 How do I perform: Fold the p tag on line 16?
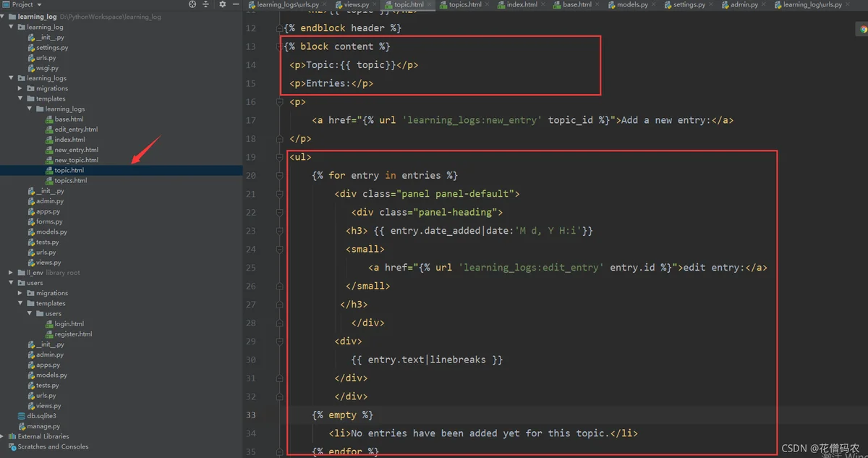click(x=279, y=102)
